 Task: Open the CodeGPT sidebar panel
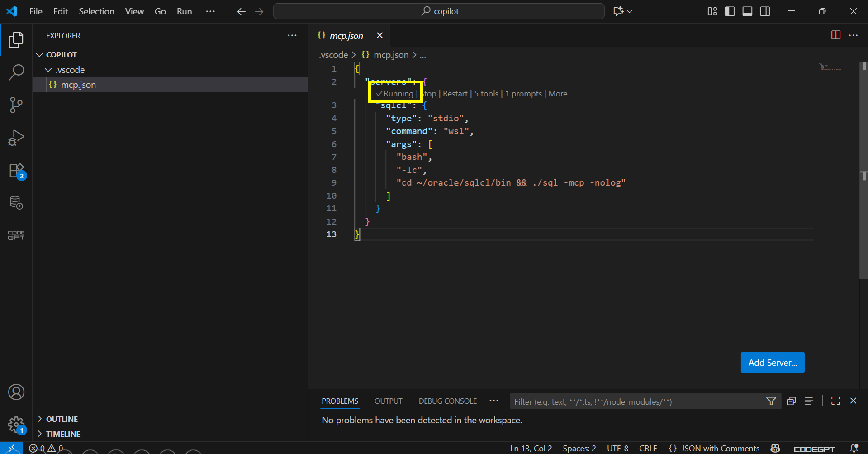click(16, 235)
